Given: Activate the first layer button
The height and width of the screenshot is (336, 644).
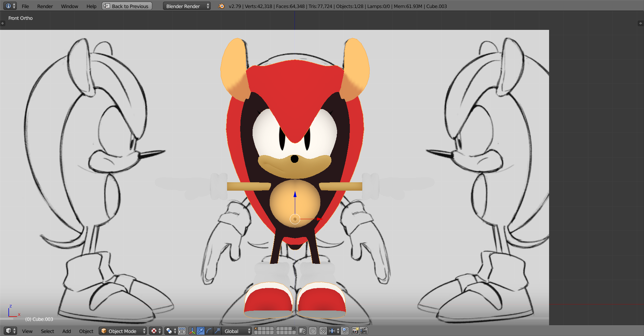Looking at the screenshot, I should click(x=256, y=329).
